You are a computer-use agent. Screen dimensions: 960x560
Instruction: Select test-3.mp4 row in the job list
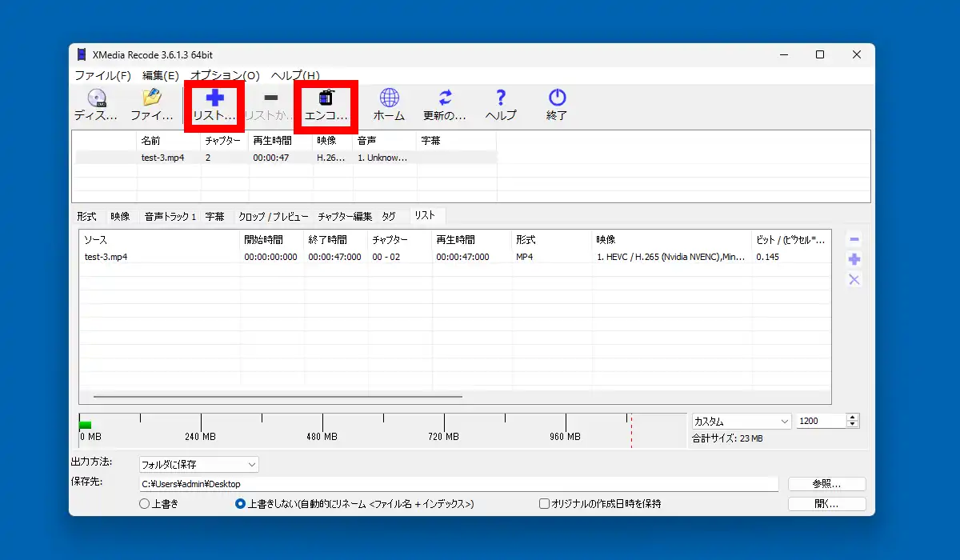pyautogui.click(x=454, y=257)
